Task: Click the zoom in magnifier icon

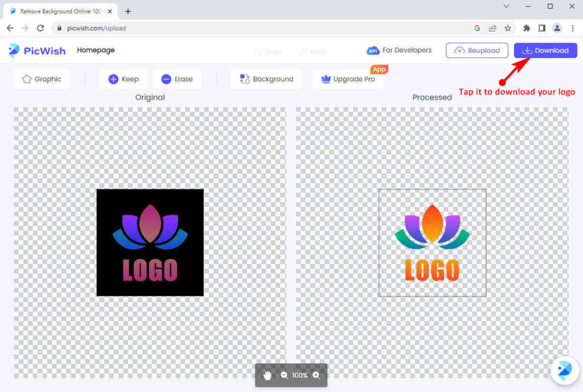Action: click(x=316, y=375)
